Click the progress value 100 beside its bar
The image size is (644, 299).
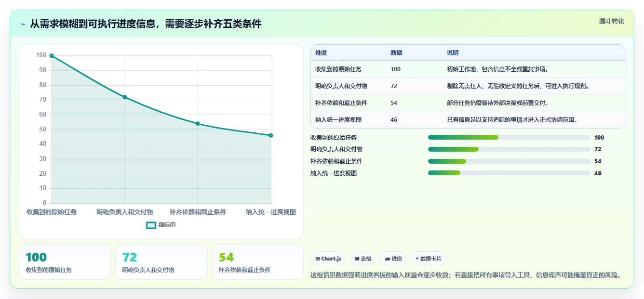599,138
